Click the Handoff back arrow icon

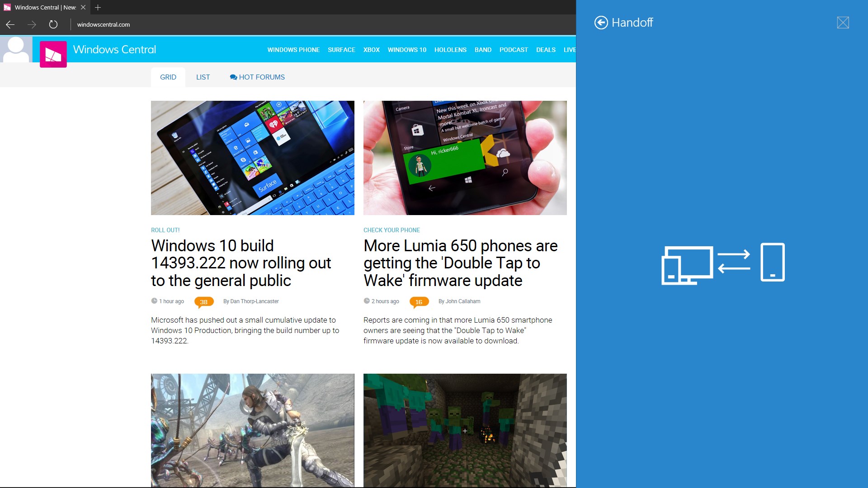pos(601,23)
